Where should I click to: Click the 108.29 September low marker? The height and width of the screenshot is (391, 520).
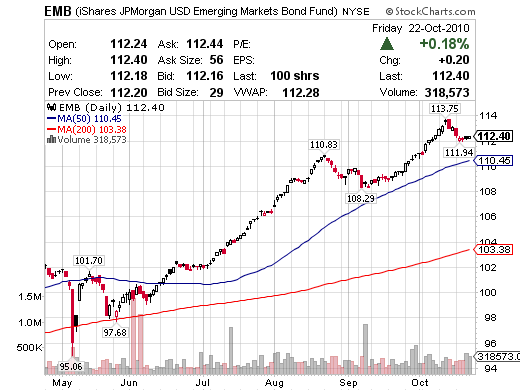click(361, 198)
